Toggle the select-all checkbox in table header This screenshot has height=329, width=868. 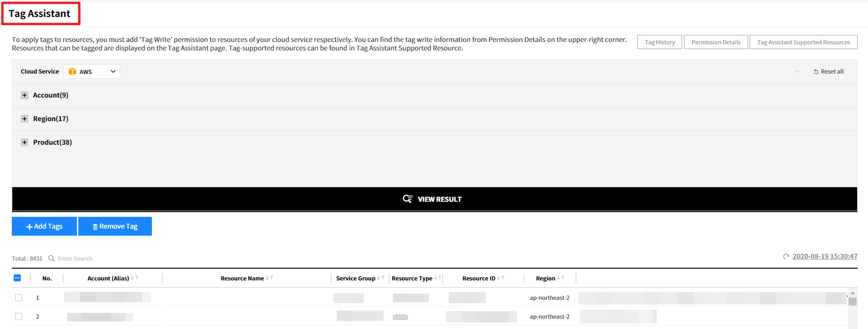pos(17,278)
